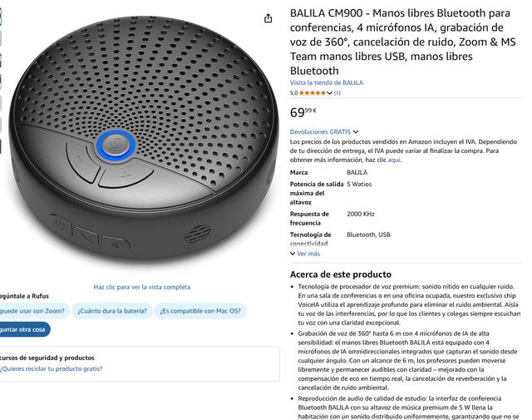This screenshot has width=532, height=420.
Task: Click the share icon above product image
Action: pos(268,18)
